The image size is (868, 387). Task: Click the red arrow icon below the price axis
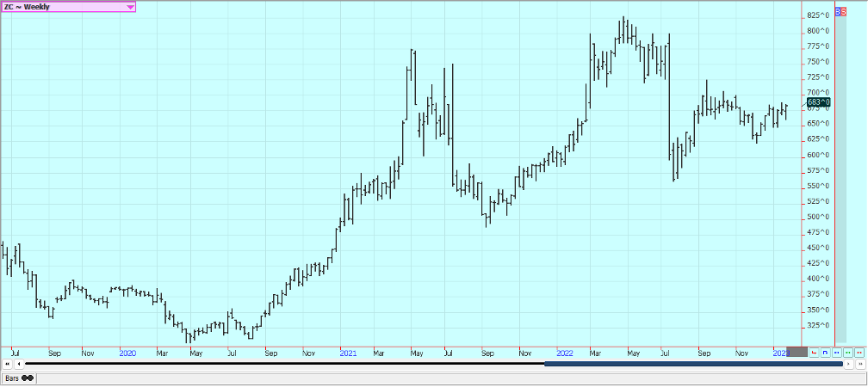[814, 353]
